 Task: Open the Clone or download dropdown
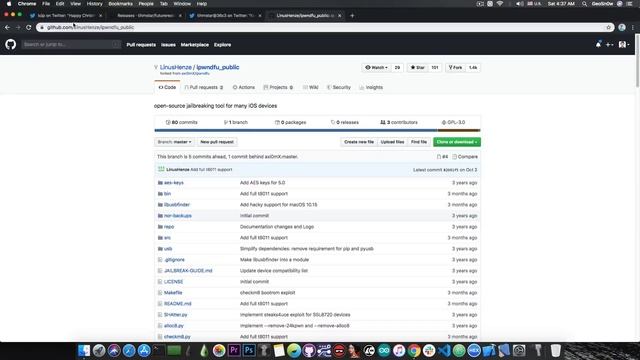pos(457,142)
